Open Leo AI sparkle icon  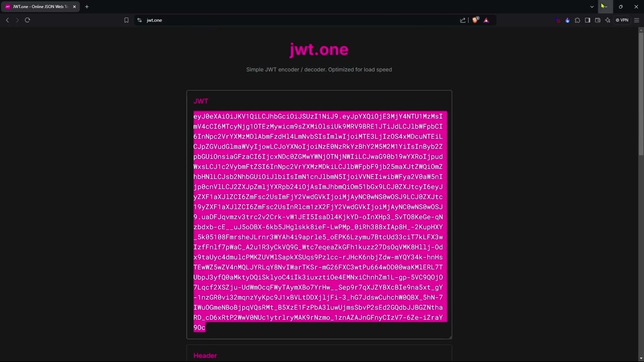pyautogui.click(x=608, y=20)
